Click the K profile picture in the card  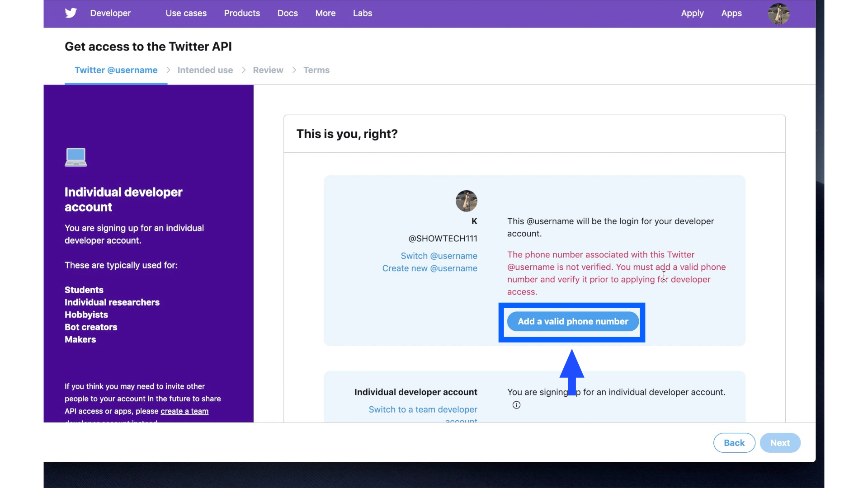466,201
